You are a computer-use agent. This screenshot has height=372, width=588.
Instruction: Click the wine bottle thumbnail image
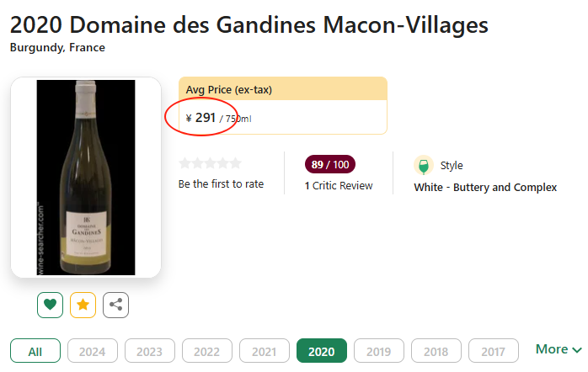coord(86,178)
